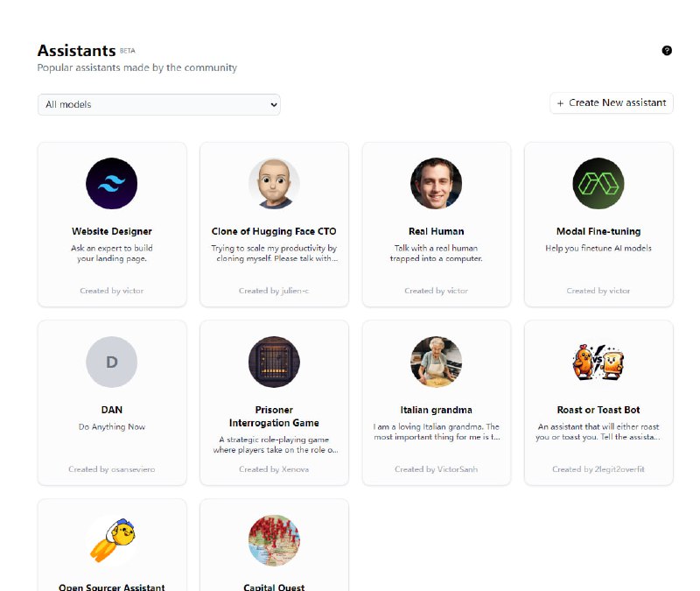
Task: Click the Created by osanseviero text
Action: (112, 469)
